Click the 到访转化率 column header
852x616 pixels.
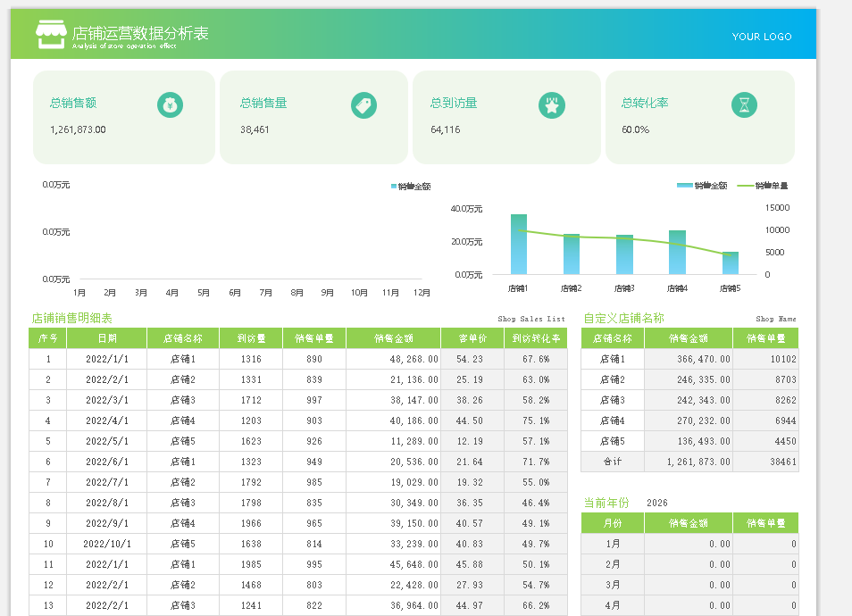coord(536,338)
